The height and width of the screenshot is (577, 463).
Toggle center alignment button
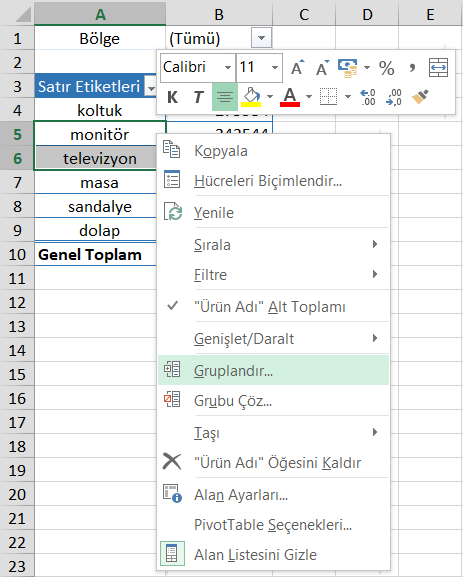pyautogui.click(x=225, y=97)
